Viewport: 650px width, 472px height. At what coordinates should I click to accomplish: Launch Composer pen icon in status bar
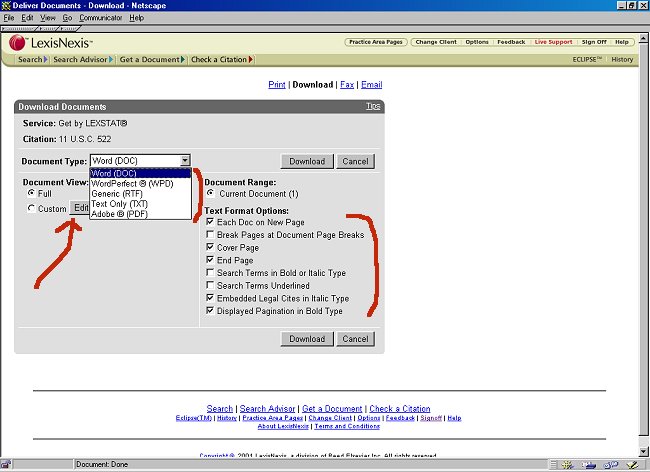pos(633,465)
